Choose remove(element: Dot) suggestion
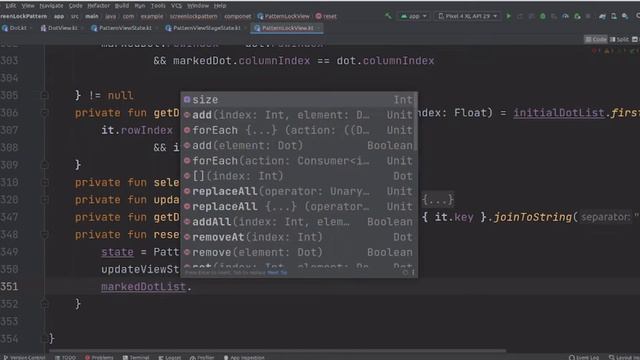Viewport: 640px width, 360px height. tap(298, 253)
